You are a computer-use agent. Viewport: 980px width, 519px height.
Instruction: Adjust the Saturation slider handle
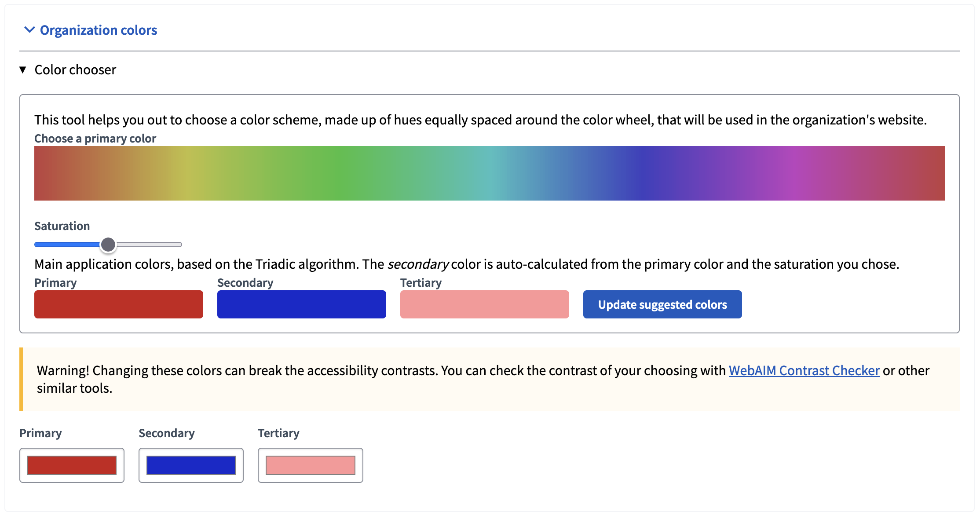pos(108,245)
